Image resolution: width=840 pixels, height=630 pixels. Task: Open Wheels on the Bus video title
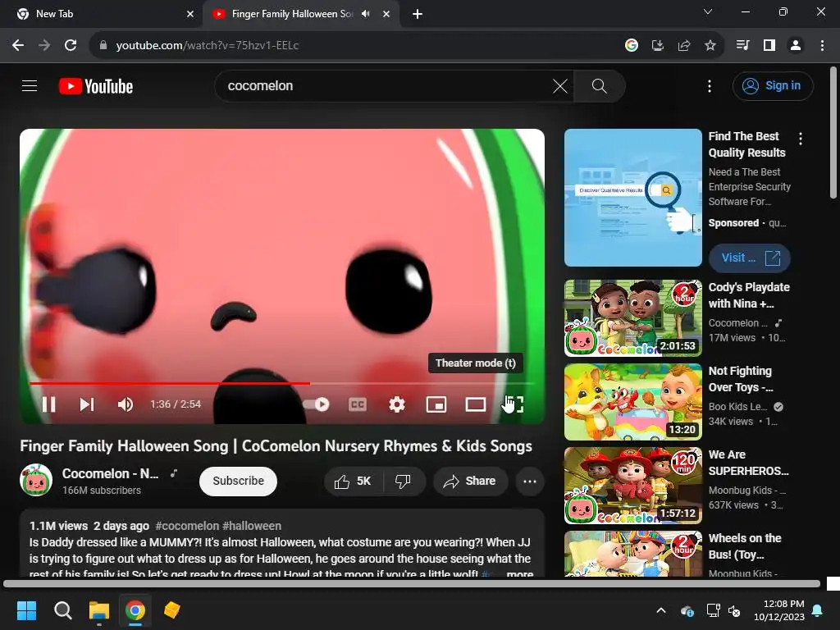pyautogui.click(x=745, y=546)
